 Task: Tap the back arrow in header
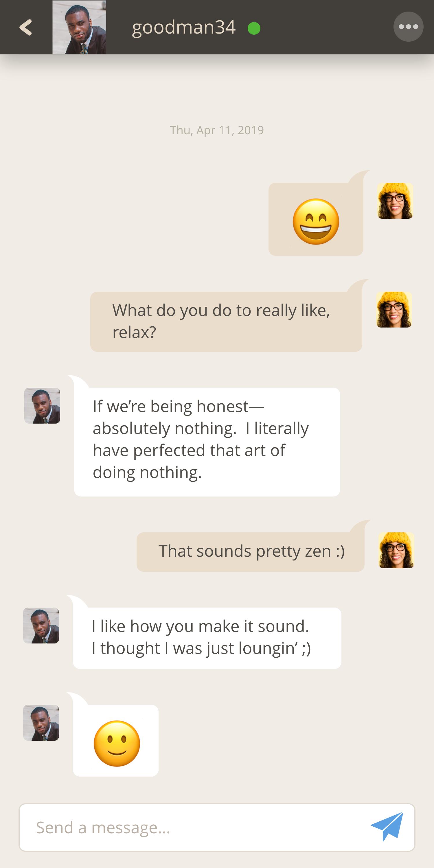coord(26,27)
